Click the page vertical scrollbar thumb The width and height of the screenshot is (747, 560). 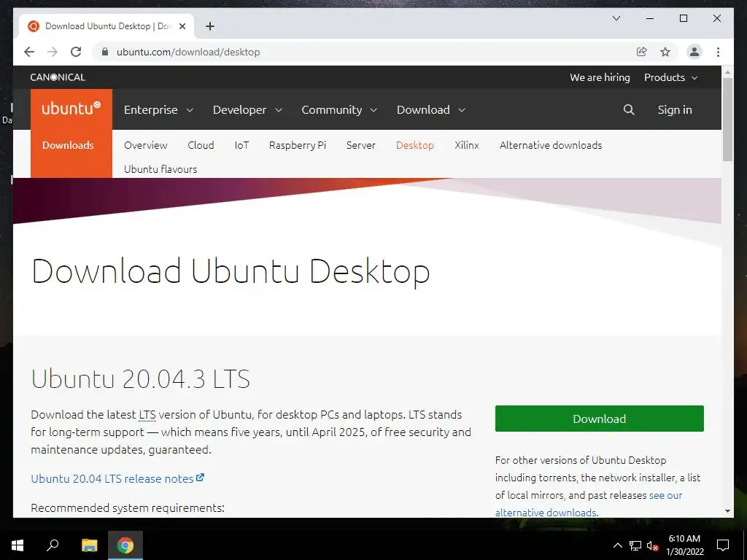(x=727, y=119)
